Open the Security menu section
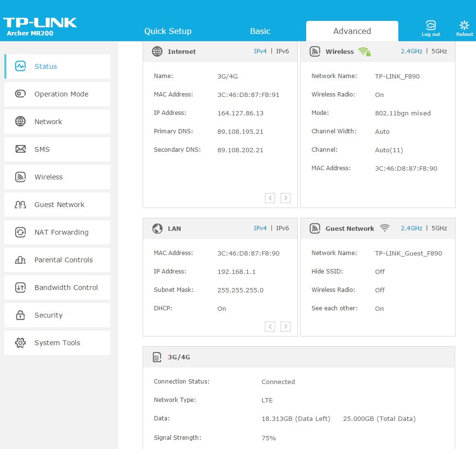476x449 pixels. pyautogui.click(x=57, y=315)
